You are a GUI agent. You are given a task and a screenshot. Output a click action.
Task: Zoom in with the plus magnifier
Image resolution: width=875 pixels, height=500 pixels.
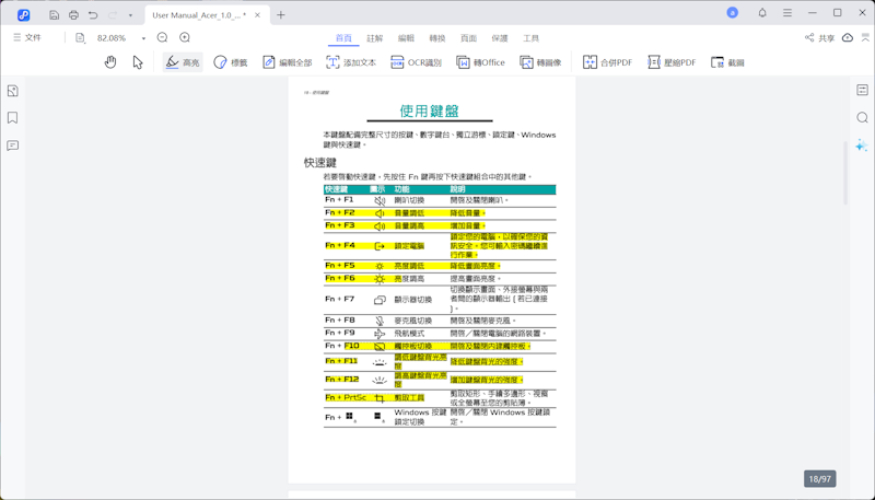coord(185,37)
